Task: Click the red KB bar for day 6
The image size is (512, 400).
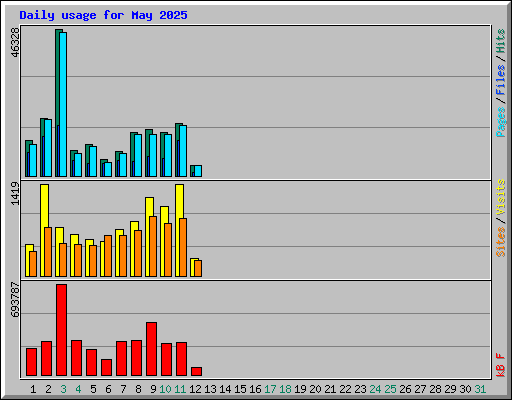Action: (106, 367)
